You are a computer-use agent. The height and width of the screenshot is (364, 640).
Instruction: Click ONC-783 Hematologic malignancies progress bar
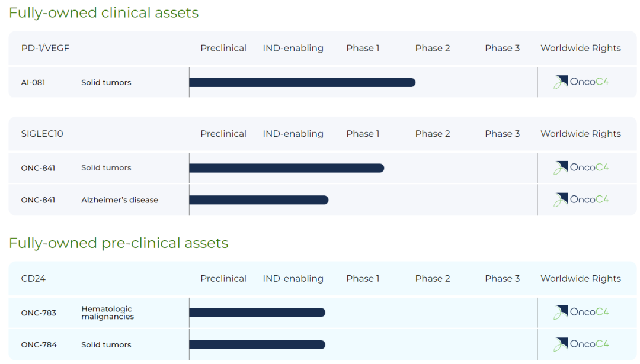(x=257, y=313)
